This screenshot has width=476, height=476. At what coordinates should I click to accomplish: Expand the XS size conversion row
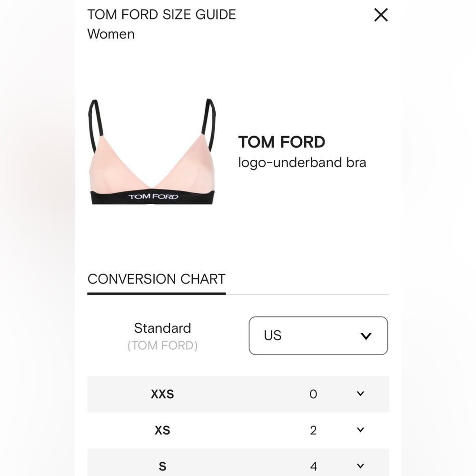coord(238,430)
